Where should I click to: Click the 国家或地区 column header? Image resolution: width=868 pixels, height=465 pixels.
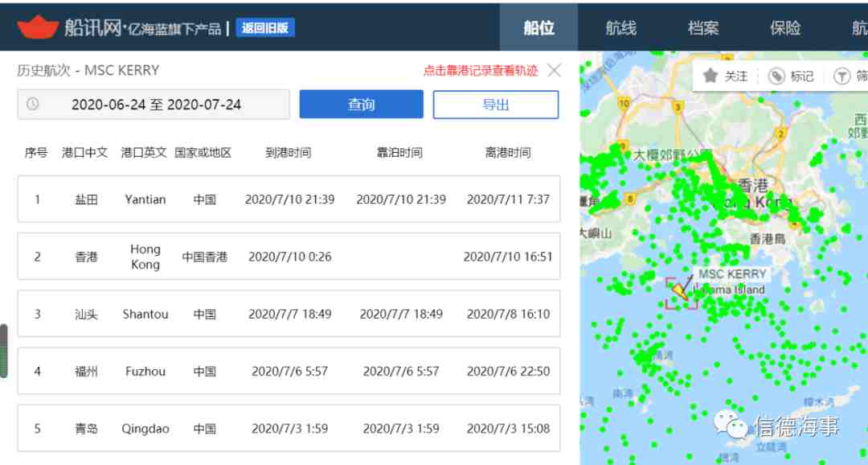pyautogui.click(x=203, y=152)
